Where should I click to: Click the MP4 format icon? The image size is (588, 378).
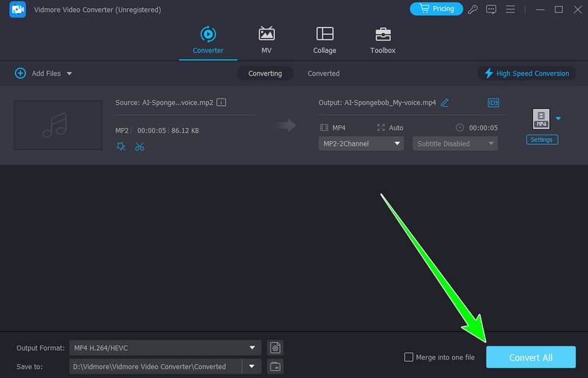[541, 119]
